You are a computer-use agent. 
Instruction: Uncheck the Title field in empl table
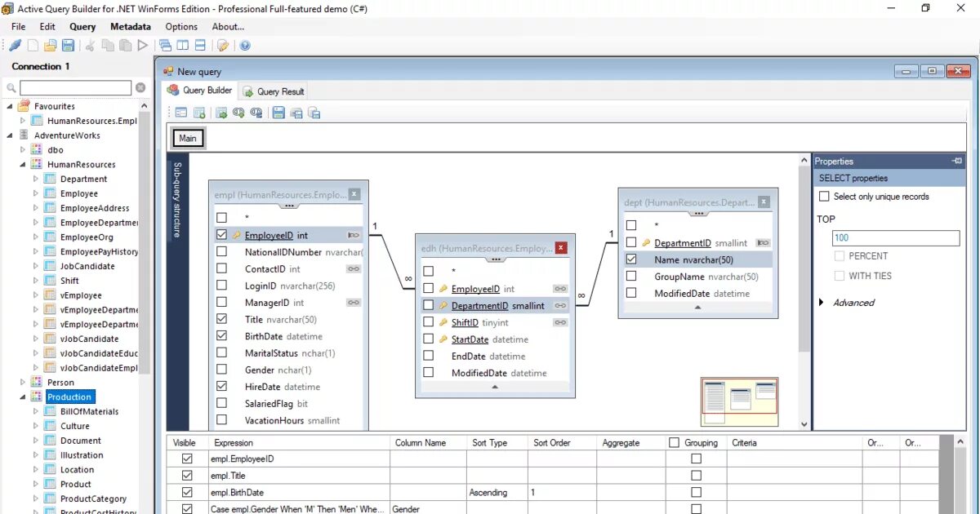(222, 319)
